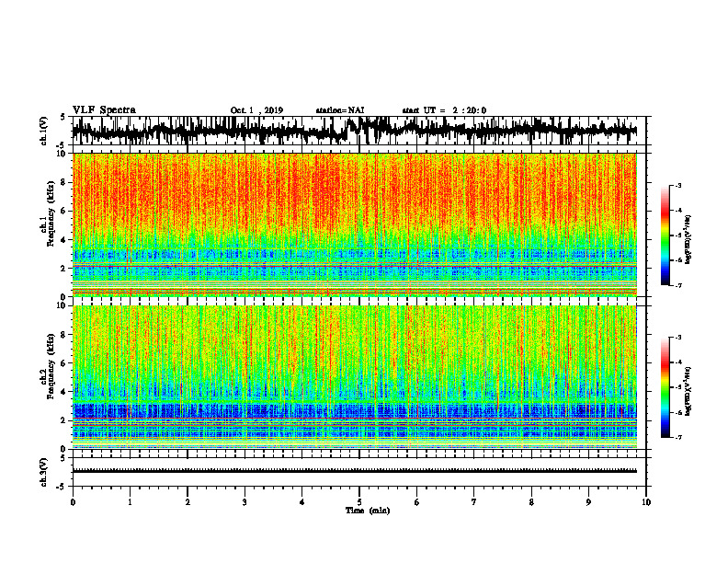
Task: Click the "start UT = 2:20:0" label
Action: 444,110
